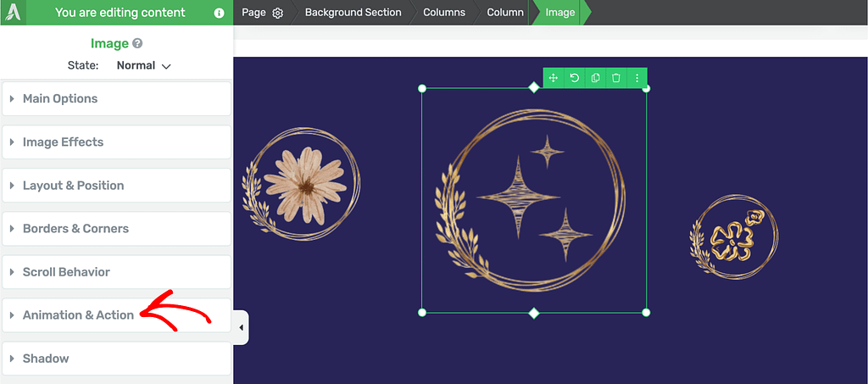
Task: Click the 'You are editing content' text
Action: pos(120,13)
